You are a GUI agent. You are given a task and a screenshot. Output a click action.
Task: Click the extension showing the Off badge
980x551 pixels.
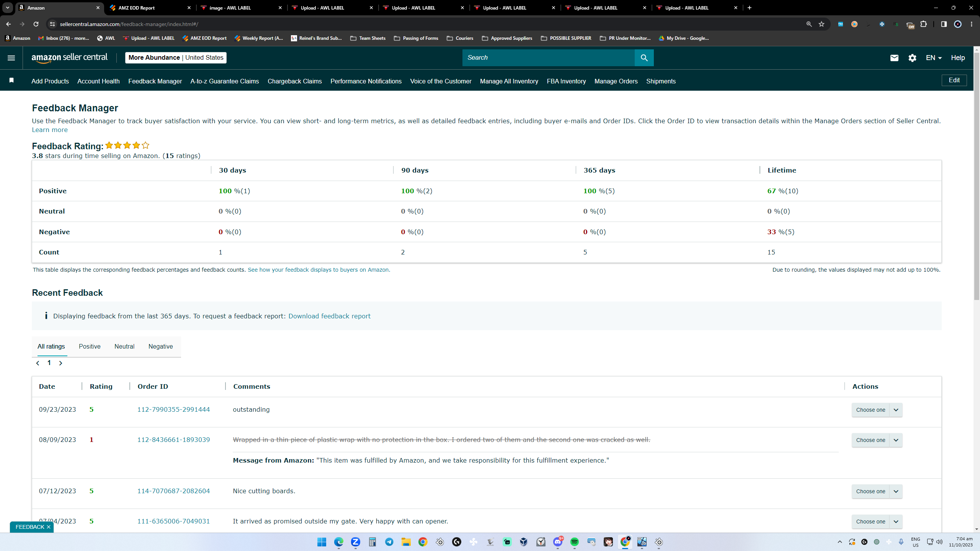910,25
